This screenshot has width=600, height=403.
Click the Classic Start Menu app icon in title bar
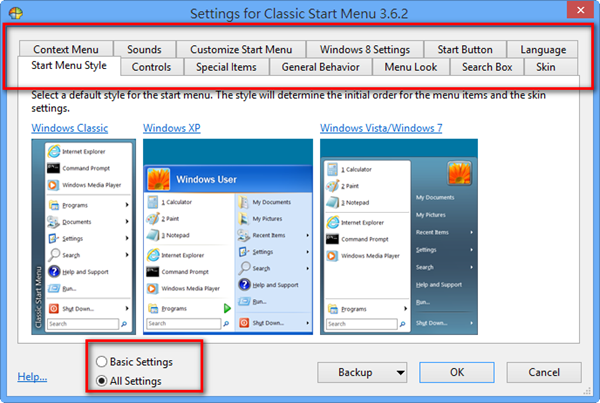pos(14,13)
